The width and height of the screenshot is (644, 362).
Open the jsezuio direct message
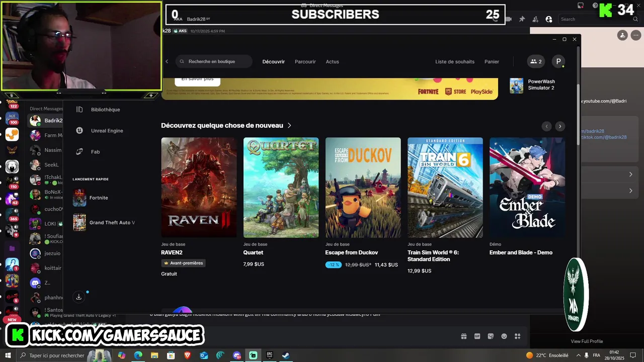click(45, 253)
